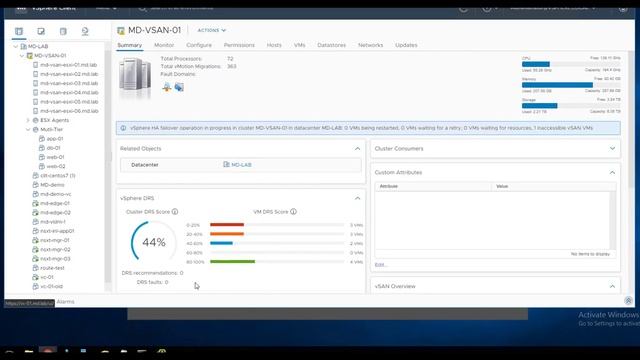The width and height of the screenshot is (640, 360).
Task: Click the VM DRS Score info icon
Action: [293, 211]
